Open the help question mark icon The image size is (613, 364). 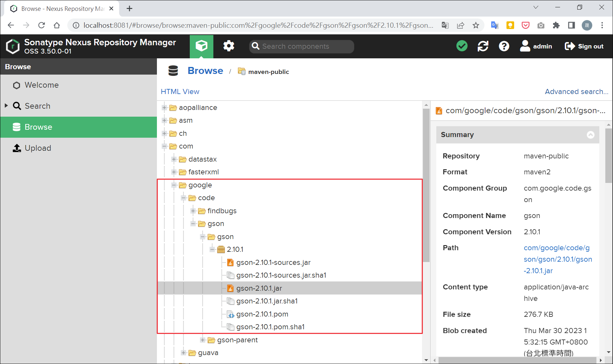pos(504,46)
